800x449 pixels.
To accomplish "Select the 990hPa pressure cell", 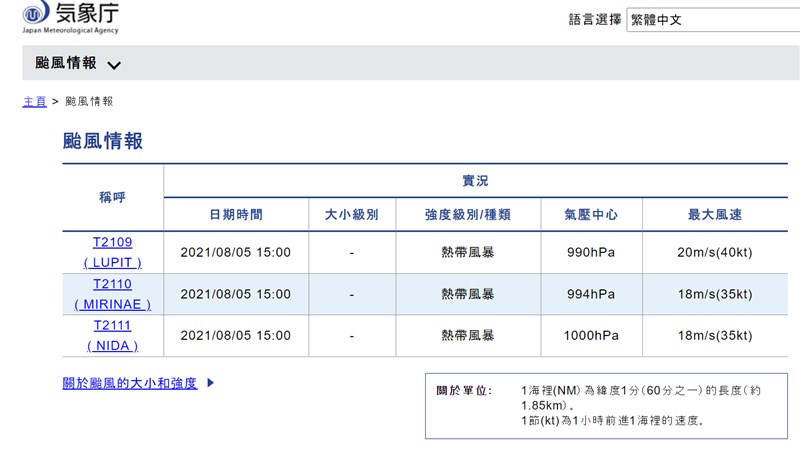I will click(x=590, y=252).
